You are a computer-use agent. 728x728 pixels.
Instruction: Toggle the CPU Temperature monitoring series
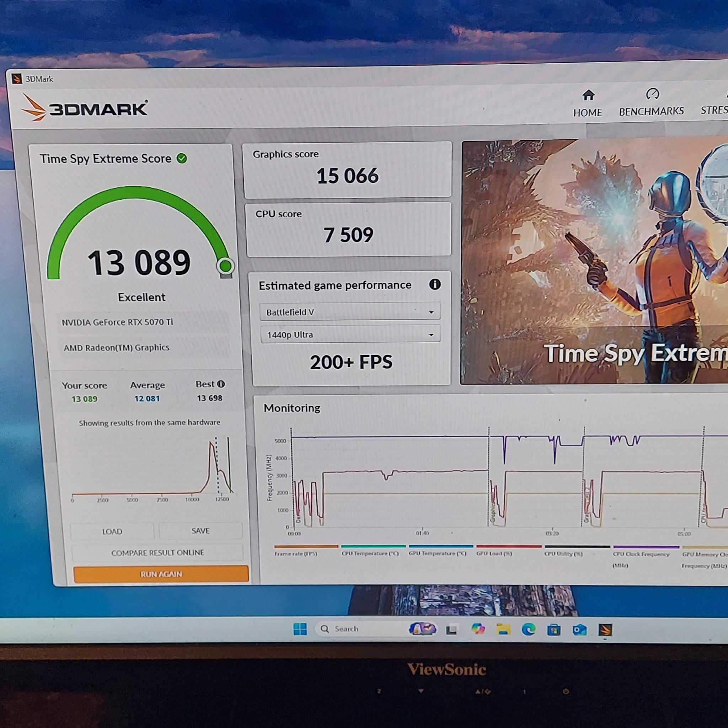click(x=371, y=553)
